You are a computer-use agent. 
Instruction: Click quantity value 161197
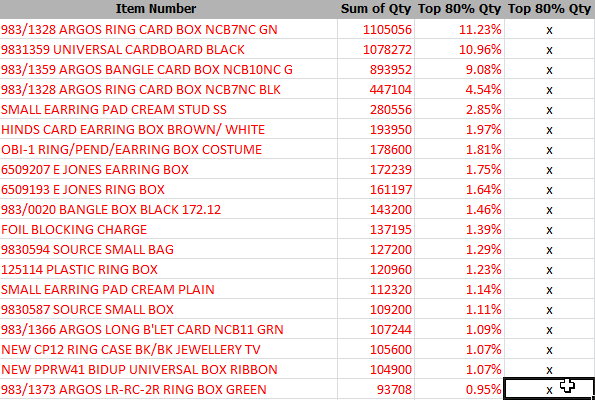point(390,190)
